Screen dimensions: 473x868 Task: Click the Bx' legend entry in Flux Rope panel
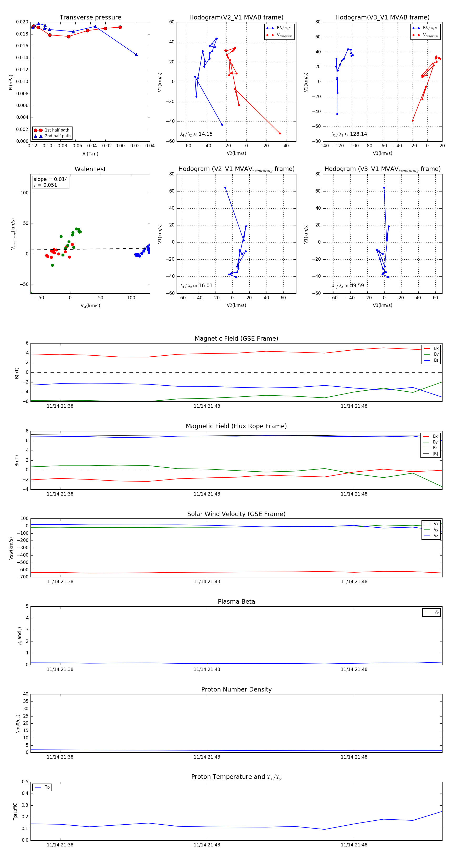coord(431,436)
